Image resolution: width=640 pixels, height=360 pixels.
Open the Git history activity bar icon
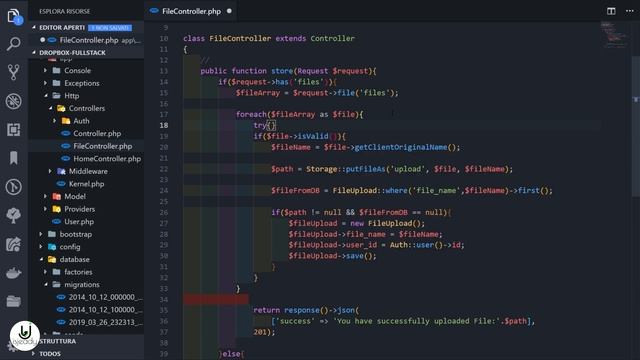(13, 187)
